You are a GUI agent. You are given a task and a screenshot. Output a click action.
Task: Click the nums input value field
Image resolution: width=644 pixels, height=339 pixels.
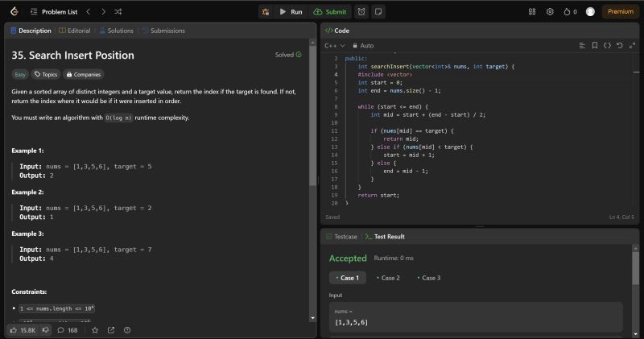coord(476,317)
